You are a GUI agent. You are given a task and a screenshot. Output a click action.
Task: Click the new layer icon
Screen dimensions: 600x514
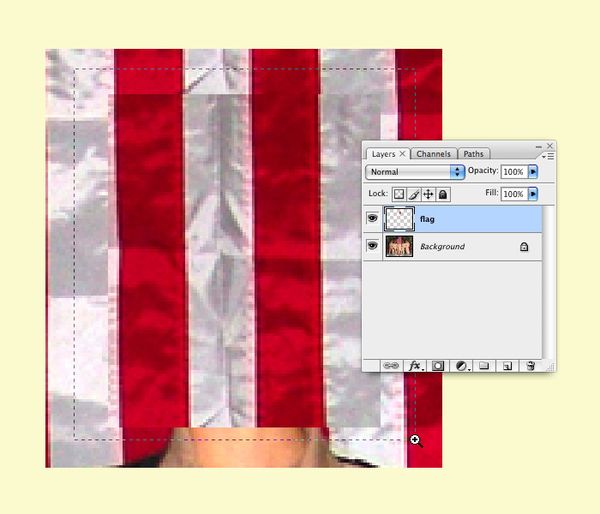[508, 366]
